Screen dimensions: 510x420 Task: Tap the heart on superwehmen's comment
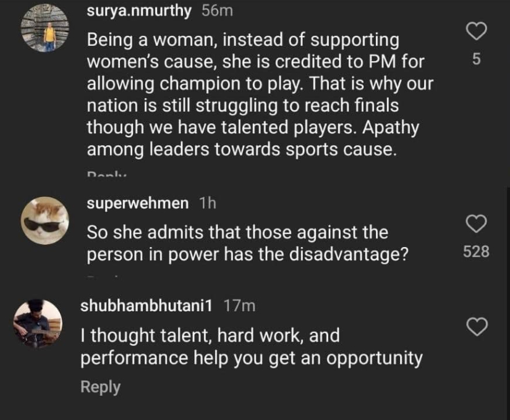(x=475, y=224)
